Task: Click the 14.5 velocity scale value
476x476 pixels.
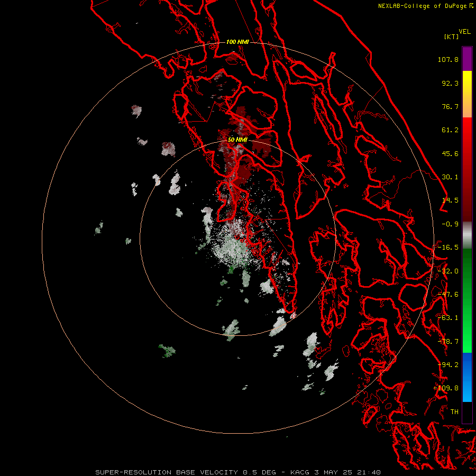Action: (x=450, y=200)
